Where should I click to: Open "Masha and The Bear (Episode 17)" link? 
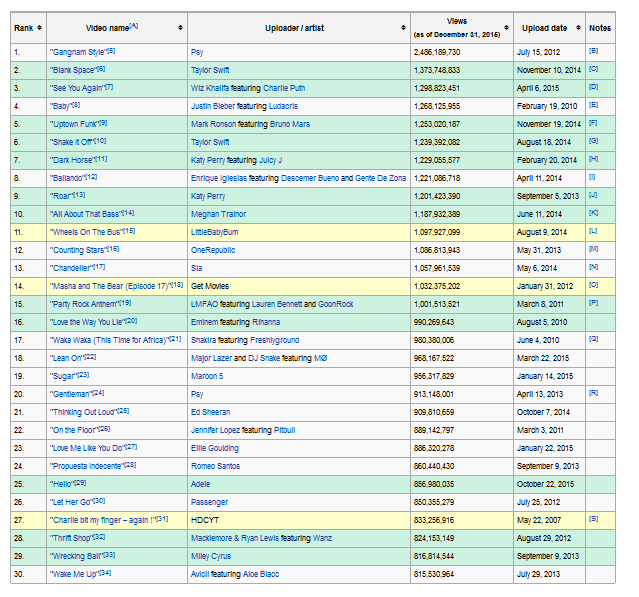coord(110,286)
